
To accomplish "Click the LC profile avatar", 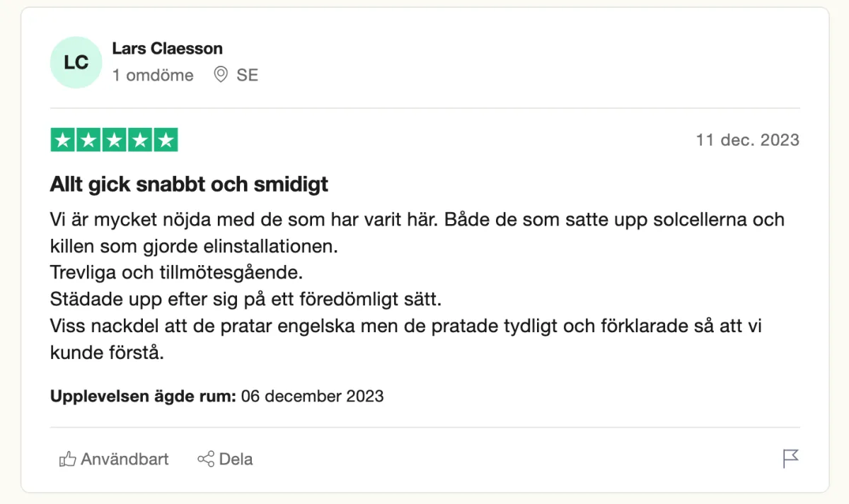I will point(76,62).
